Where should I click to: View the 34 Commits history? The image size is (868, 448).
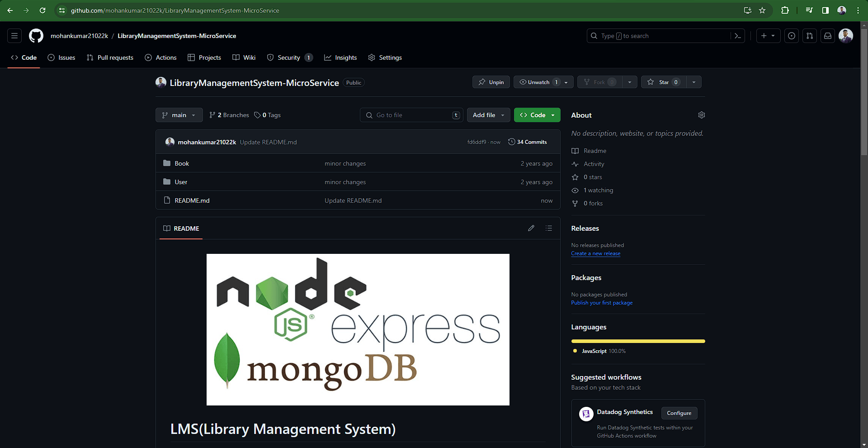[528, 142]
